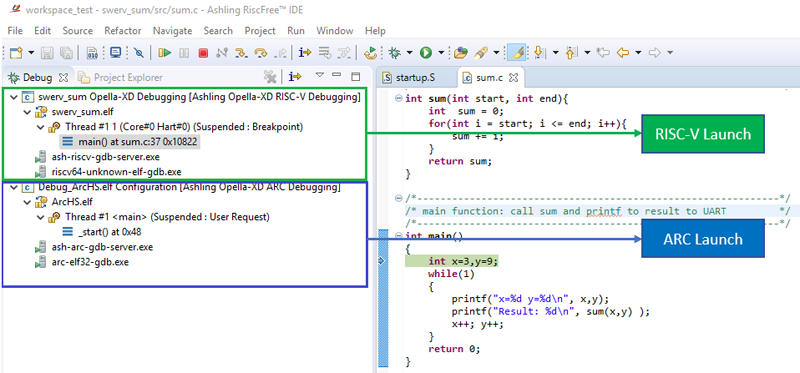800x373 pixels.
Task: Open dropdown next to Search flashlight icon
Action: pyautogui.click(x=496, y=53)
